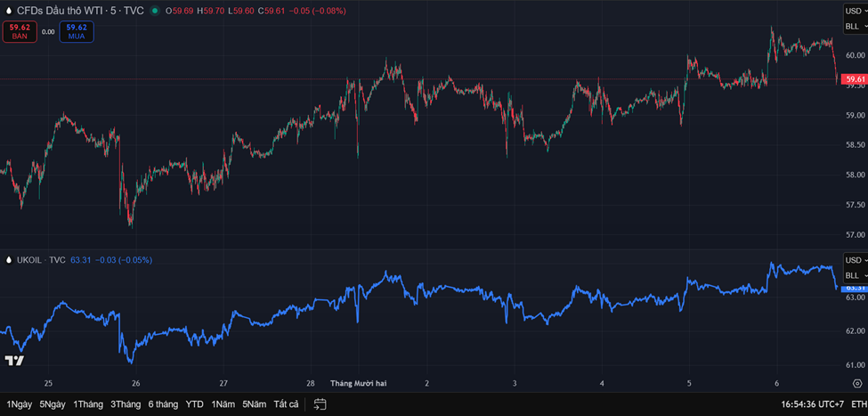Screen dimensions: 868x416
Task: Toggle the ETH trading session button
Action: tap(858, 404)
